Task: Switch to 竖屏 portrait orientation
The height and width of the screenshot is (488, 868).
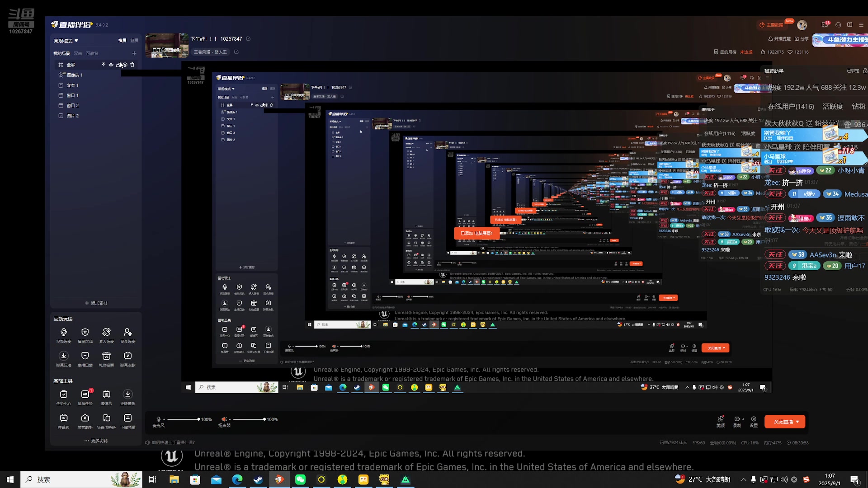Action: point(134,41)
